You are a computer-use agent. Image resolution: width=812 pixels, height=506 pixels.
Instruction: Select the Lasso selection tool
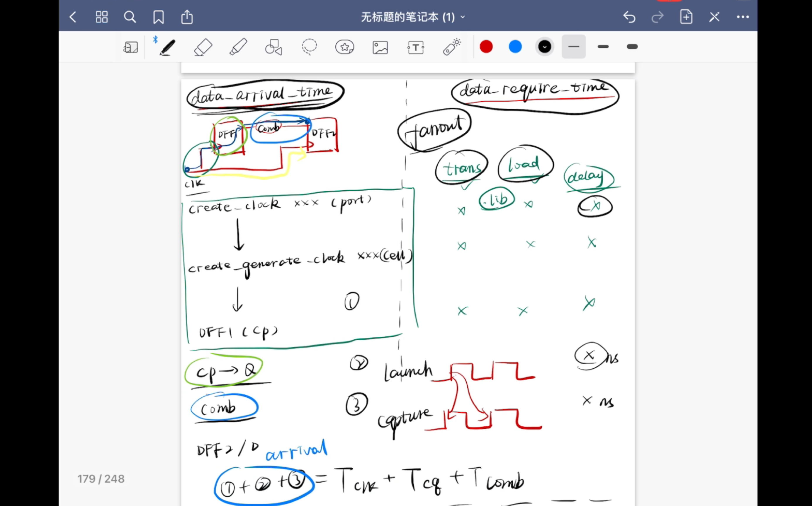click(x=309, y=47)
